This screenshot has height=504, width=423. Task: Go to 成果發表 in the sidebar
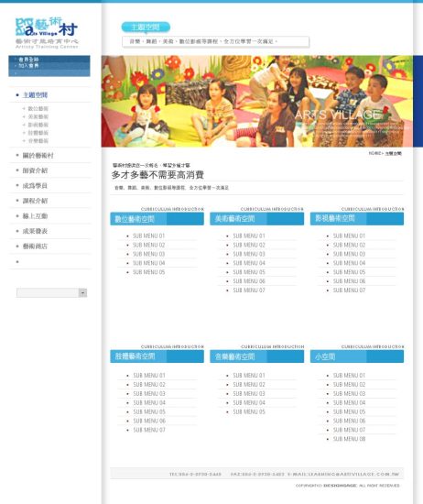point(35,231)
